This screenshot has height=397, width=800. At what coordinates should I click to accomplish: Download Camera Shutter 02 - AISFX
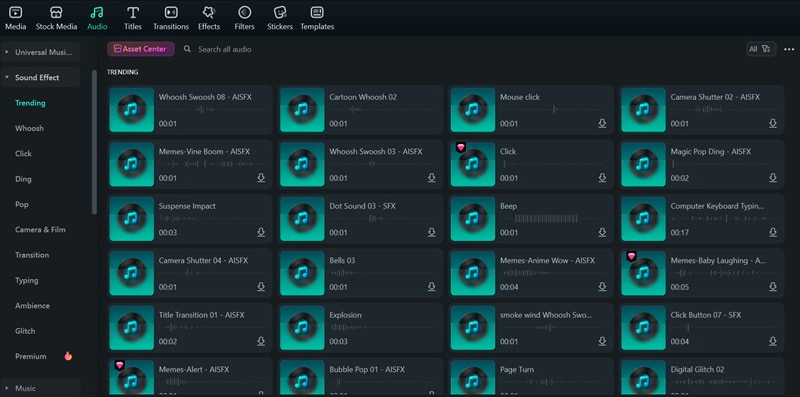[x=773, y=123]
